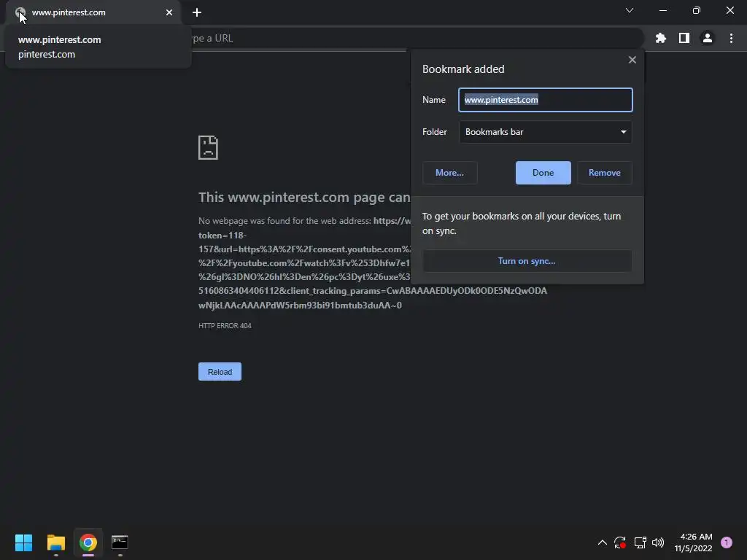The image size is (747, 560).
Task: Click the tab's favicon icon
Action: [20, 12]
